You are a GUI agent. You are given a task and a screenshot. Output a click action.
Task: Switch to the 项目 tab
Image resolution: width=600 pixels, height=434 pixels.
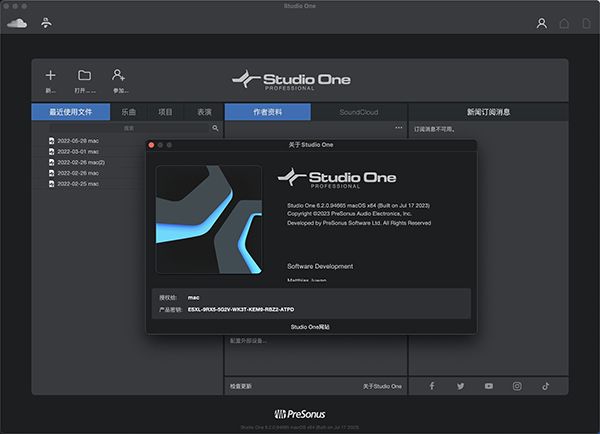[165, 112]
